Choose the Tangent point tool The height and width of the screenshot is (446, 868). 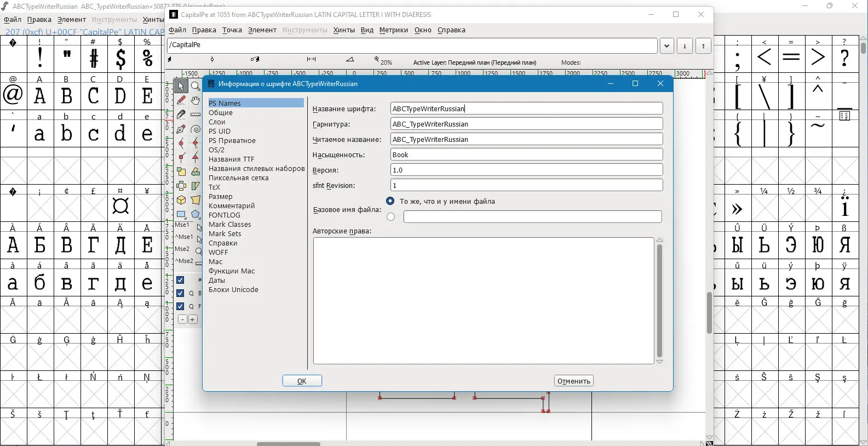click(x=196, y=158)
